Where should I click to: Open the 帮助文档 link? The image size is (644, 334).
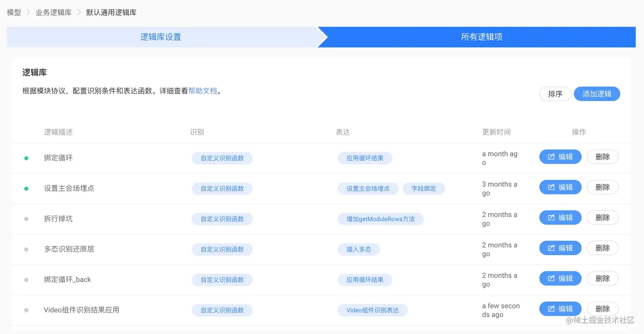203,91
